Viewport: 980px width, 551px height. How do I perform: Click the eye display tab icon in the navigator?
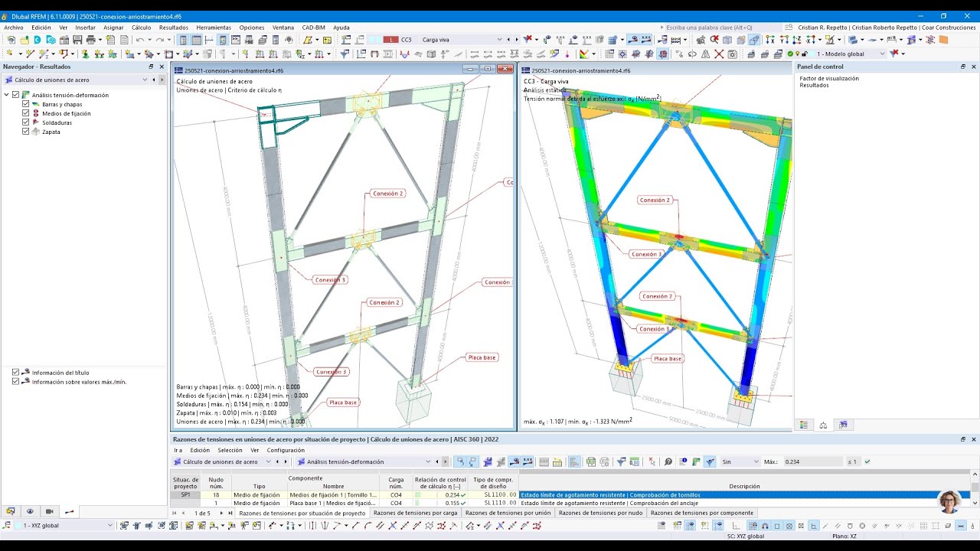[x=30, y=511]
